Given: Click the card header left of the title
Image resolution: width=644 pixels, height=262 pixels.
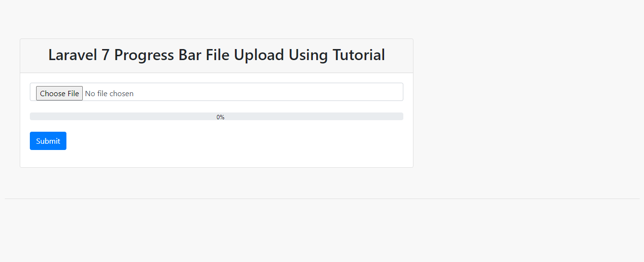Looking at the screenshot, I should pos(34,55).
